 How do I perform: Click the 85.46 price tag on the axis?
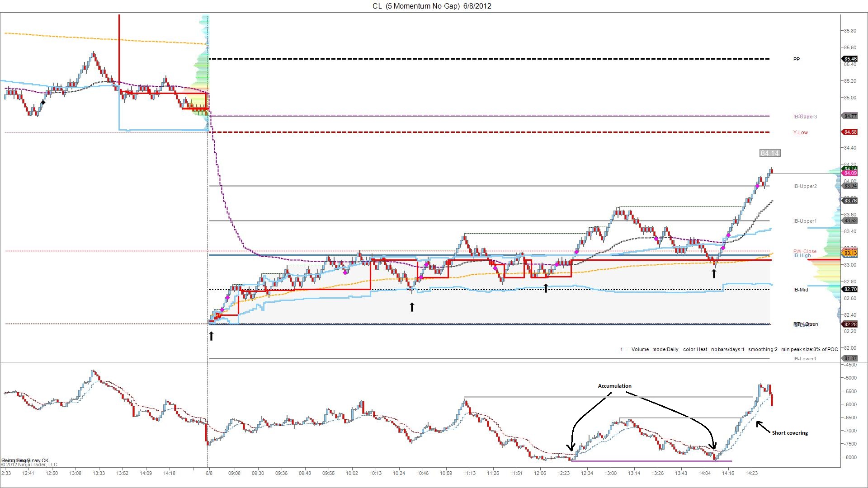pos(849,59)
